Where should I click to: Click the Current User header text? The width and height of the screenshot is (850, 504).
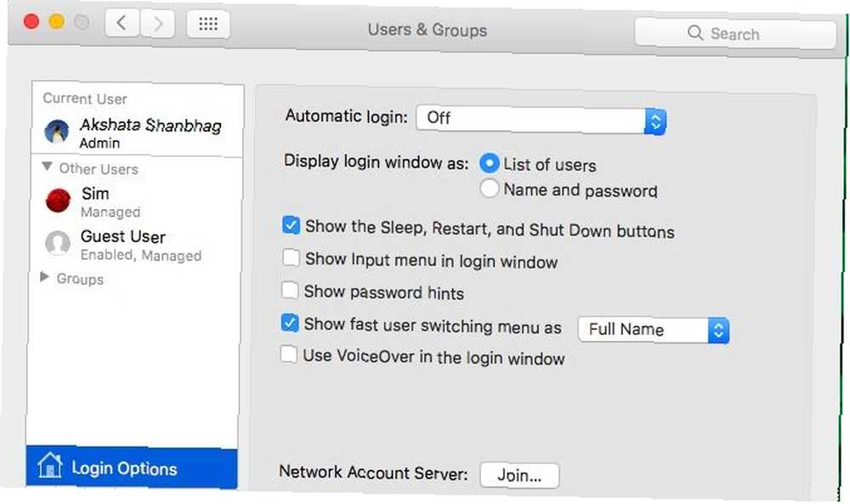(85, 99)
